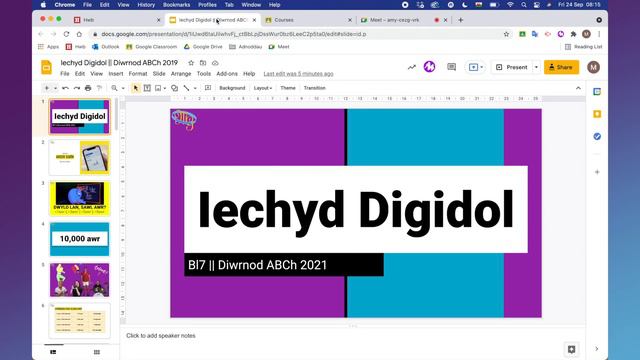
Task: Click the insert image icon
Action: 158,88
